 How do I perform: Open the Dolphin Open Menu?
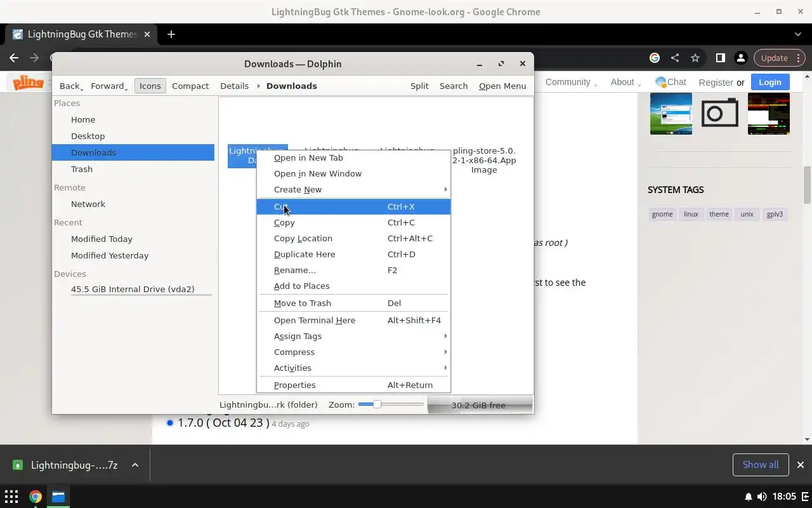click(502, 86)
